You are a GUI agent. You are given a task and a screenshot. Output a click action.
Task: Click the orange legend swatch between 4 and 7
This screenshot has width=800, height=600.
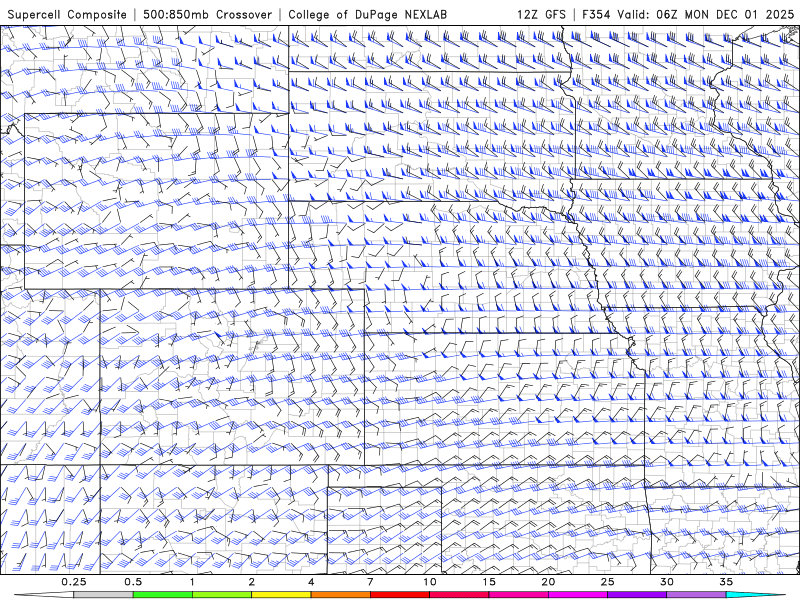pos(340,595)
